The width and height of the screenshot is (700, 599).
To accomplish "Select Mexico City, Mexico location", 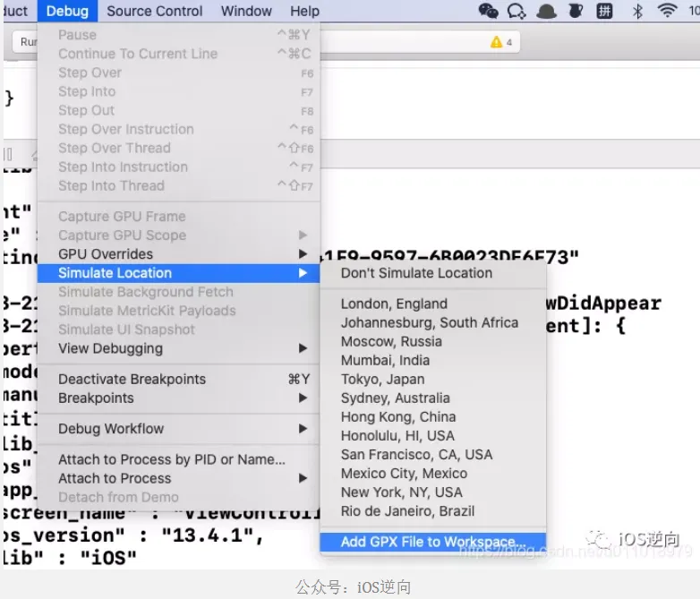I will [433, 473].
